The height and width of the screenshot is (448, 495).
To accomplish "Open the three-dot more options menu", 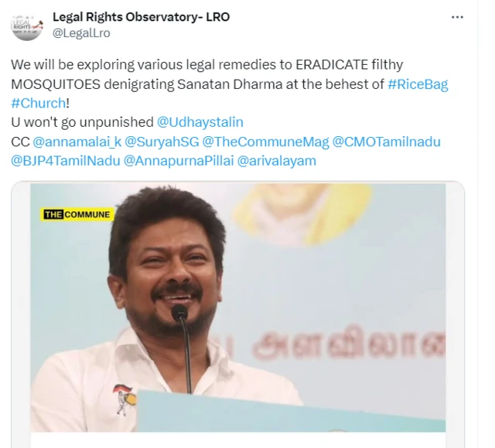I will 457,17.
